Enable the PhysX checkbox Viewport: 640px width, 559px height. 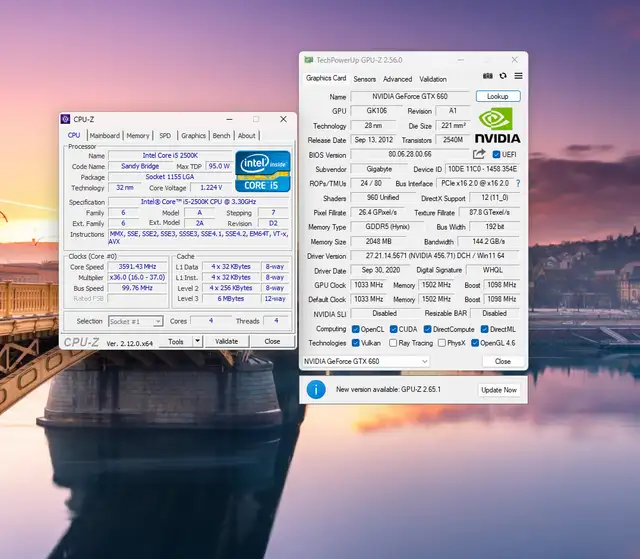[x=442, y=343]
